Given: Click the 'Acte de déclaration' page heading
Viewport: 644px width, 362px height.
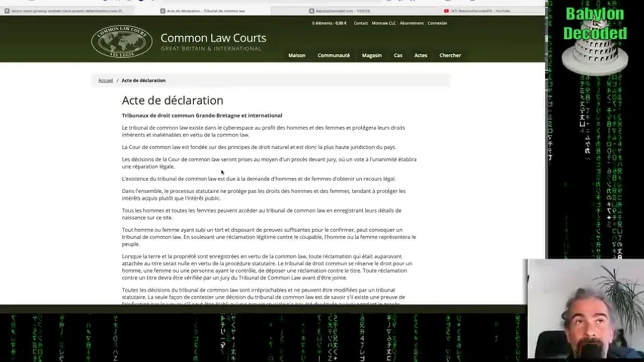Looking at the screenshot, I should pyautogui.click(x=173, y=100).
